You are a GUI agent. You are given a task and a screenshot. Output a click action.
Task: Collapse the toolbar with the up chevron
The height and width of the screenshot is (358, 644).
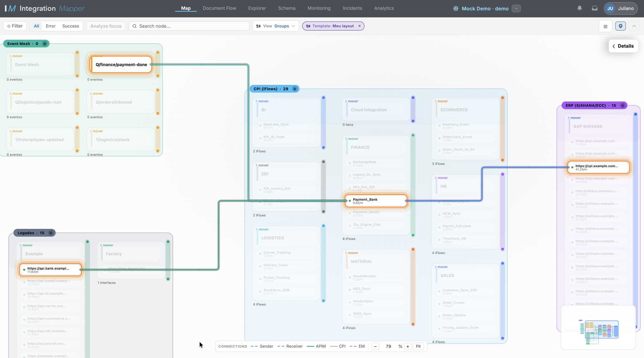point(634,26)
